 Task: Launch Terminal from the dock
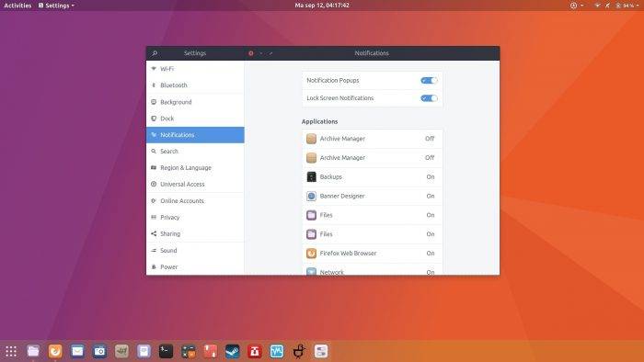pos(166,351)
